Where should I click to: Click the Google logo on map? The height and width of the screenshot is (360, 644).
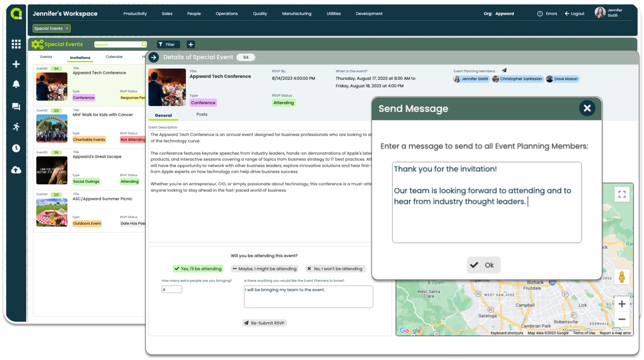click(410, 330)
